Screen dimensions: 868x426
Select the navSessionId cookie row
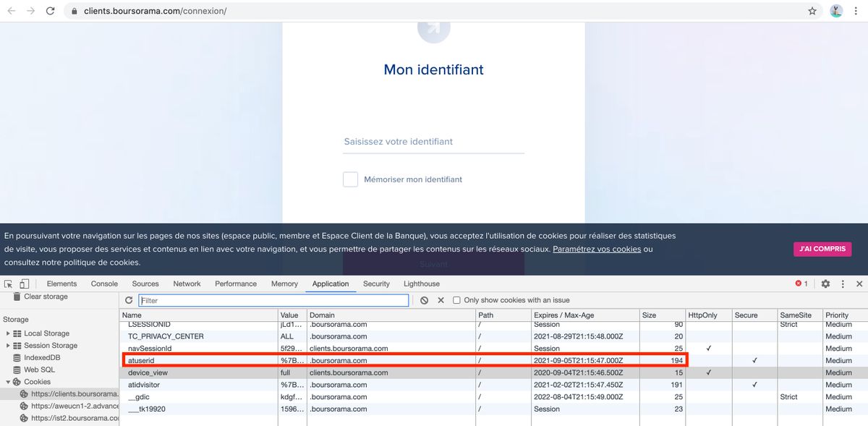493,349
